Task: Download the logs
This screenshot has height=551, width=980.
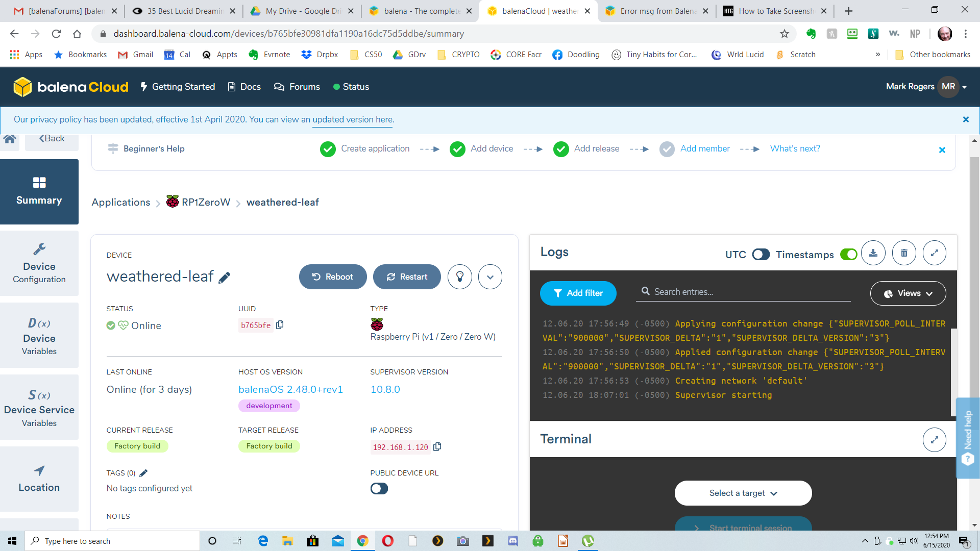Action: coord(873,253)
